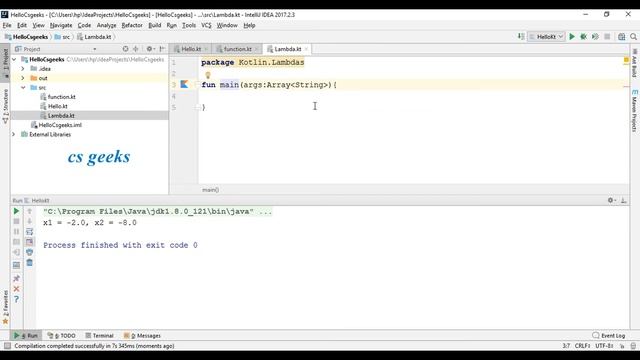Run HelloKt with coverage
This screenshot has height=360, width=640.
pyautogui.click(x=596, y=37)
